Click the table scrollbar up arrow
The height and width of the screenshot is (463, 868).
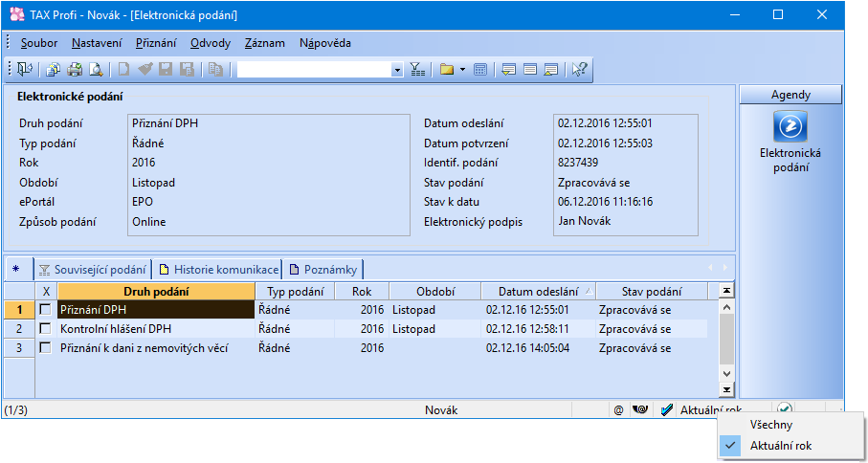pyautogui.click(x=726, y=307)
